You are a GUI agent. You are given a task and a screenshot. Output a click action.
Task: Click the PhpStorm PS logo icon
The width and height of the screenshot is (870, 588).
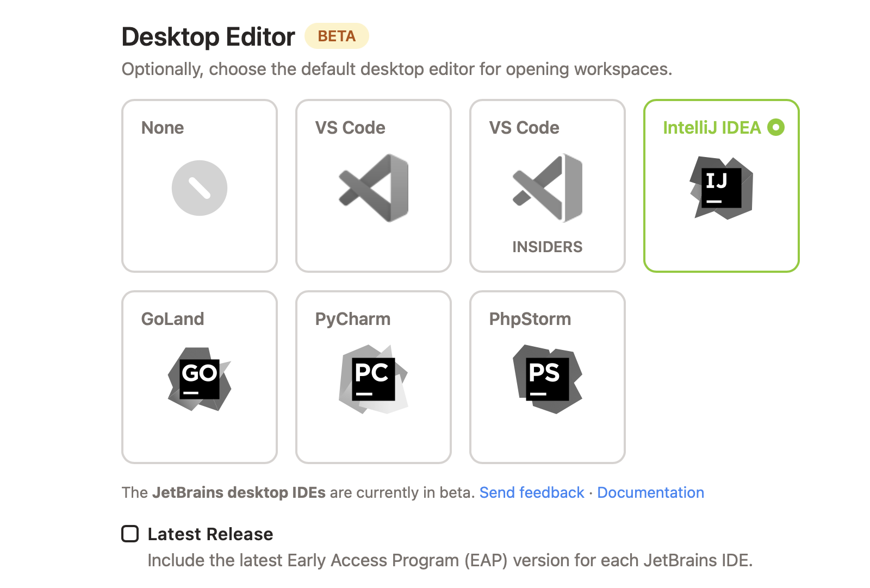(x=548, y=379)
